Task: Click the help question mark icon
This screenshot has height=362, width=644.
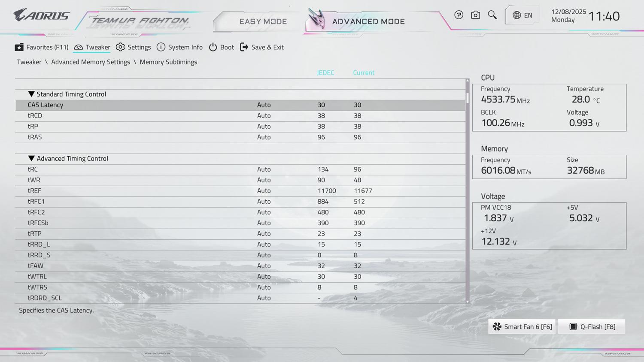Action: pos(459,15)
